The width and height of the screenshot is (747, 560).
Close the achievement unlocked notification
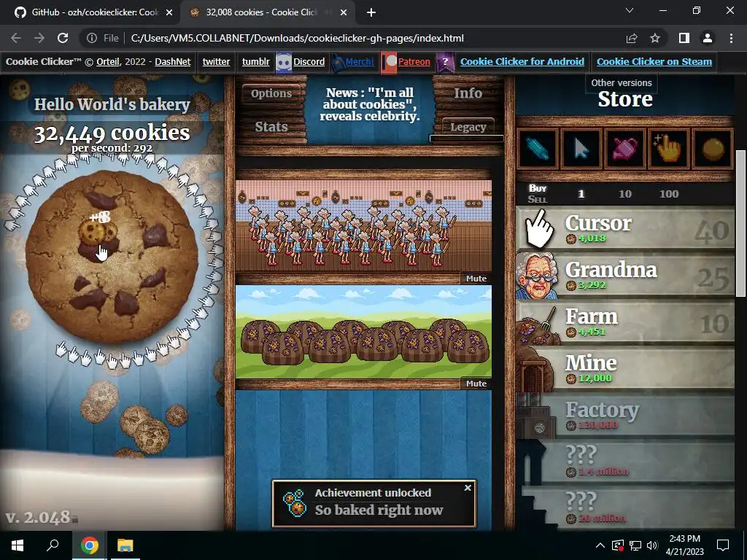coord(468,488)
